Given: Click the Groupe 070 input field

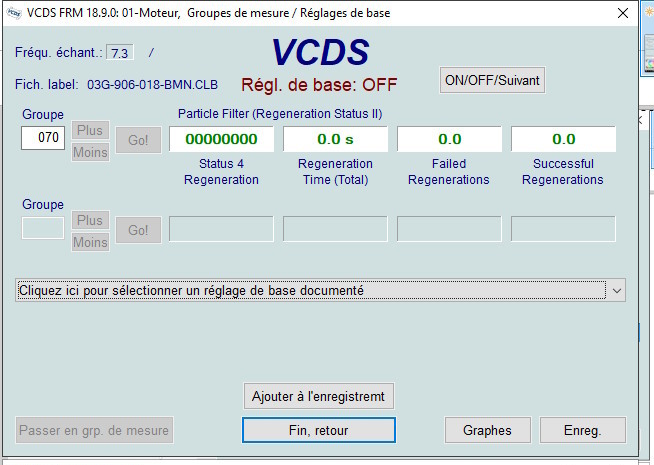Looking at the screenshot, I should [43, 138].
